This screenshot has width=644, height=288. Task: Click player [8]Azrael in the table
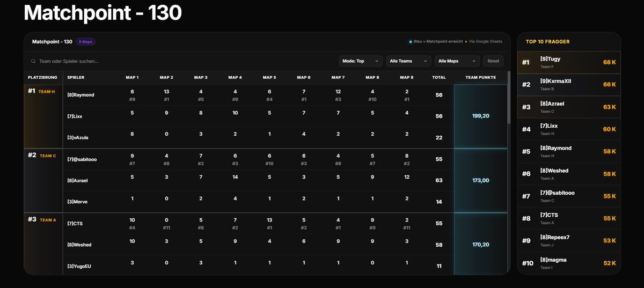[x=77, y=180]
